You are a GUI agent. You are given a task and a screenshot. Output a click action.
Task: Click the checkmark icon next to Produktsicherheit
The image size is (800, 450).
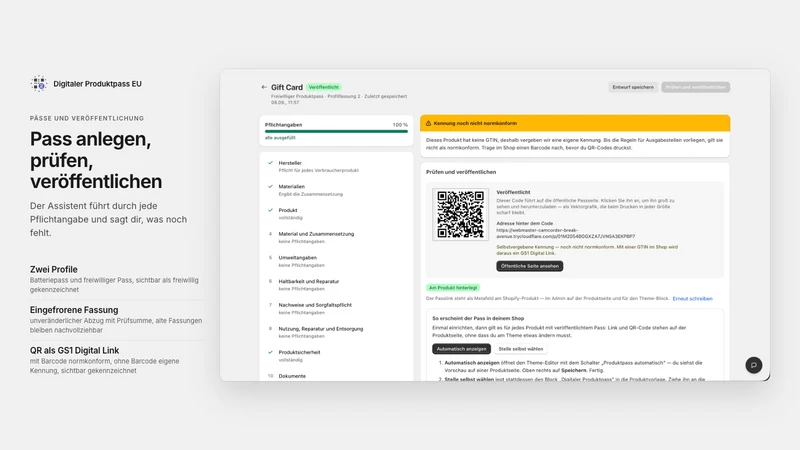coord(270,352)
